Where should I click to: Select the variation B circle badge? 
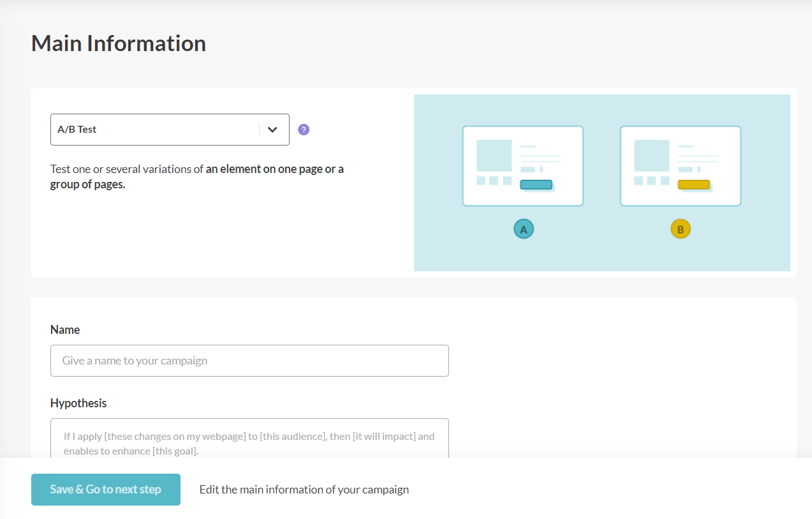(x=681, y=229)
